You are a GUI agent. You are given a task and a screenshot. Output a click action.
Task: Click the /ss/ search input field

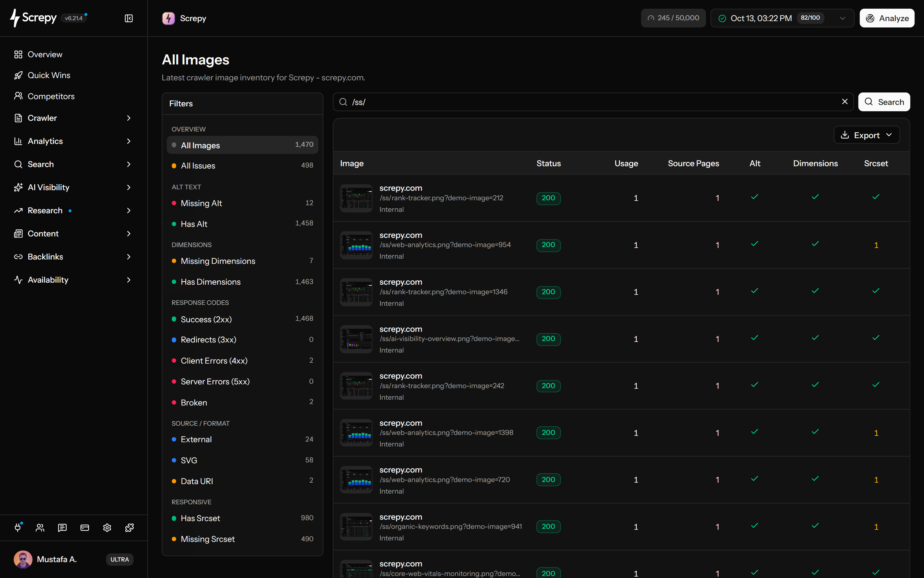coord(593,102)
